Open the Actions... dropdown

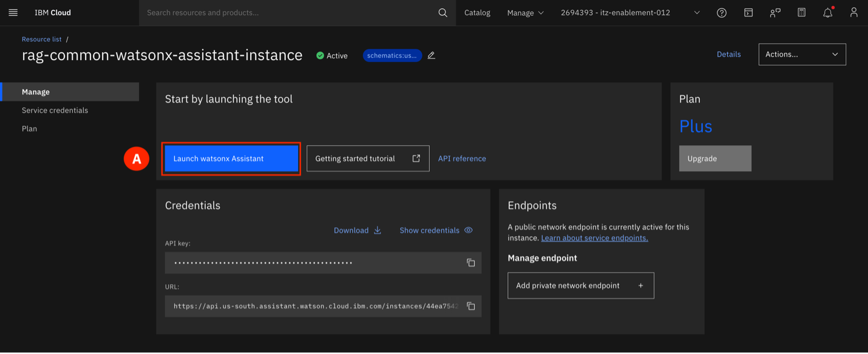(x=801, y=54)
